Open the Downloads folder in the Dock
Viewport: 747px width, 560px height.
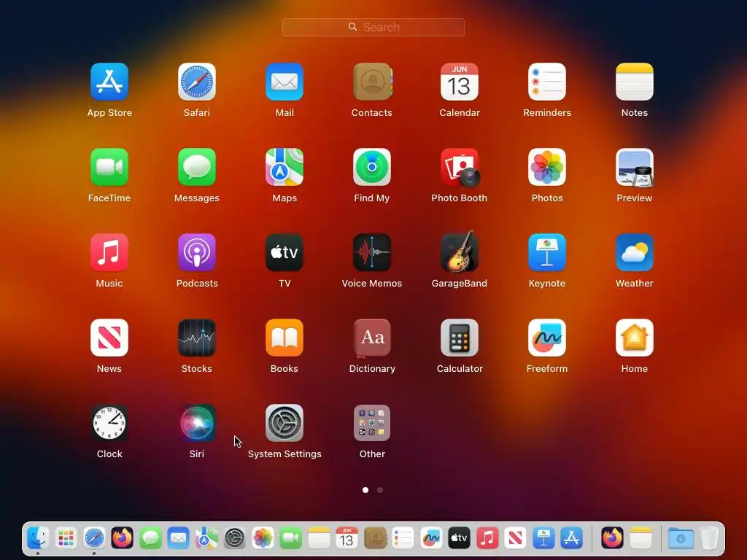pyautogui.click(x=681, y=539)
